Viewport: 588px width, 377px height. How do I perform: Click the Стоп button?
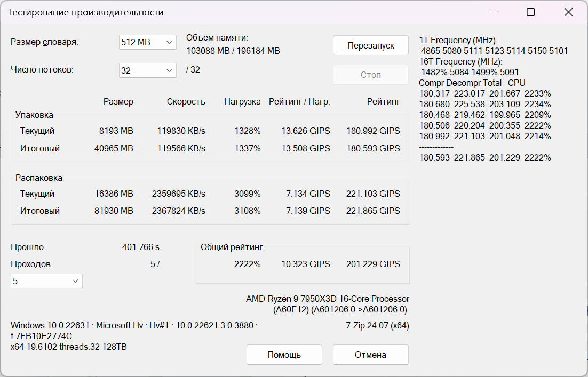370,75
